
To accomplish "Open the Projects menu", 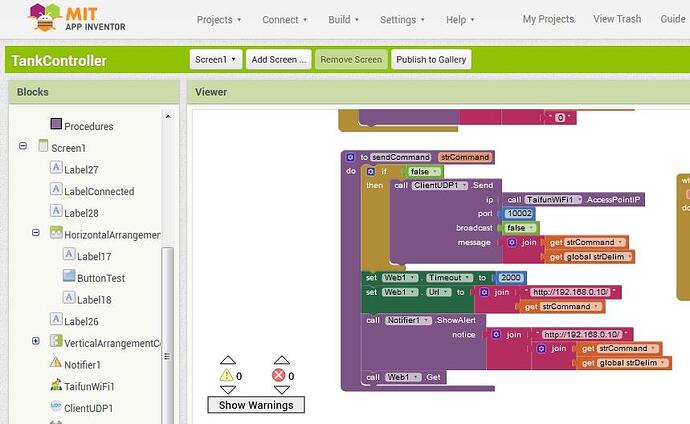I will tap(219, 20).
